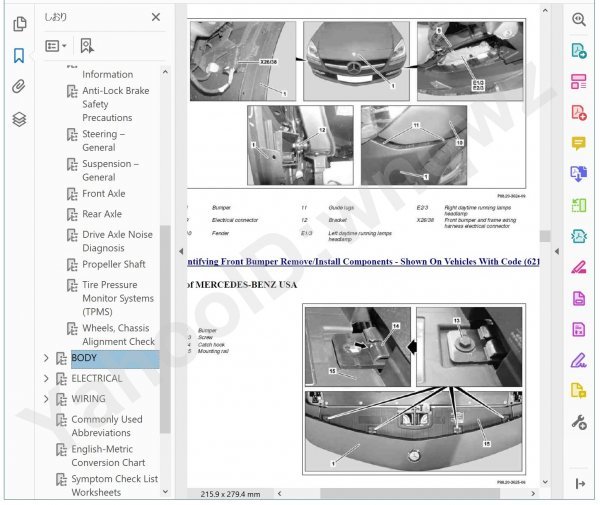The image size is (600, 505).
Task: Click the page size 215.9 x 279.4 mm indicator
Action: pos(230,494)
